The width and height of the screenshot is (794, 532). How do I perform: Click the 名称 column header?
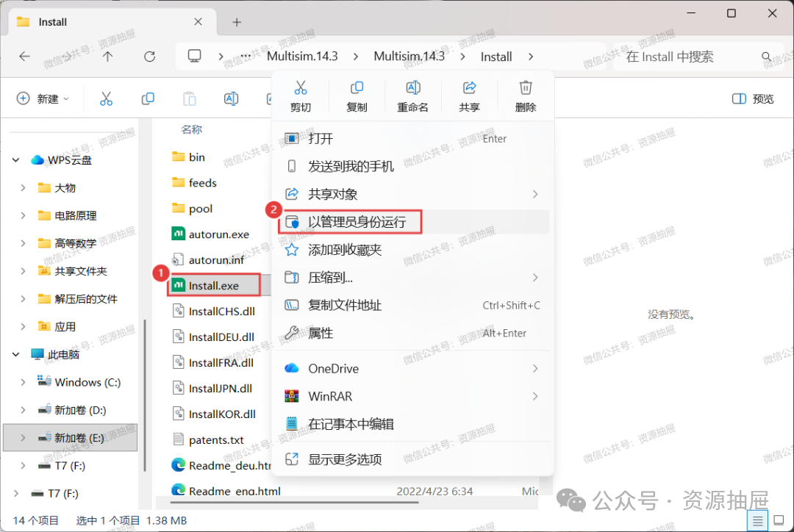pos(191,129)
